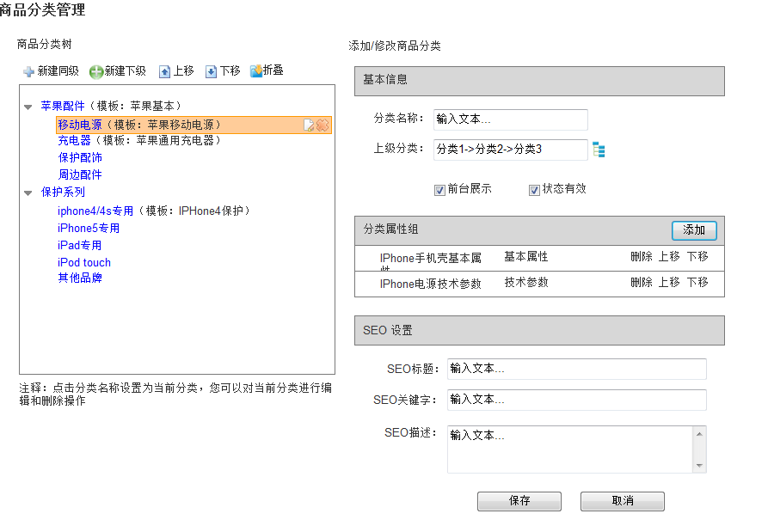Screen dimensions: 774x532
Task: Click the 新建同级 plus icon
Action: click(28, 71)
